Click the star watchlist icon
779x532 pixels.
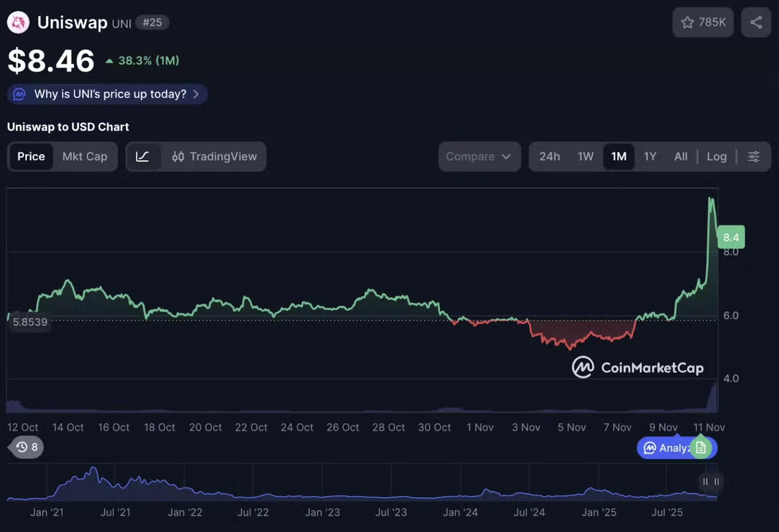click(x=687, y=22)
